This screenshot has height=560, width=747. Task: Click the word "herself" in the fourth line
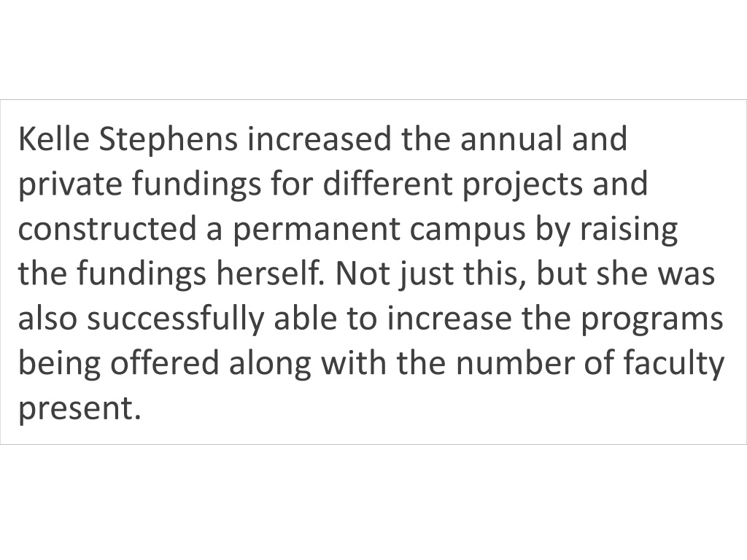(x=270, y=273)
